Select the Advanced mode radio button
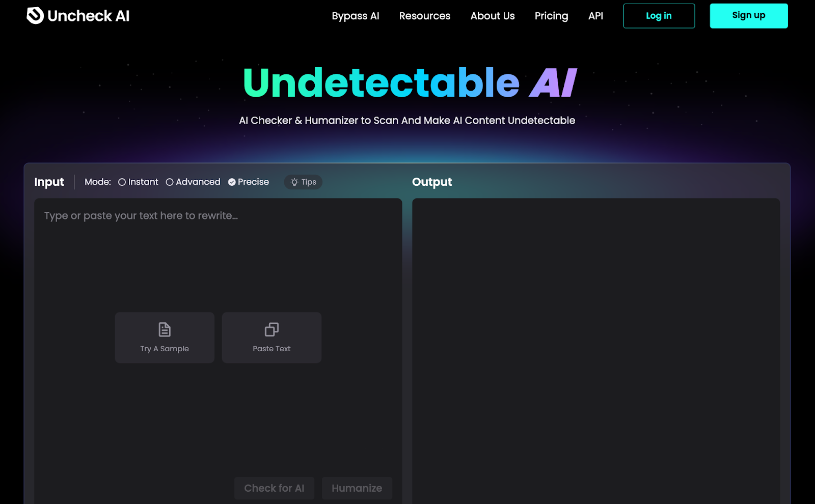This screenshot has width=815, height=504. coord(170,182)
